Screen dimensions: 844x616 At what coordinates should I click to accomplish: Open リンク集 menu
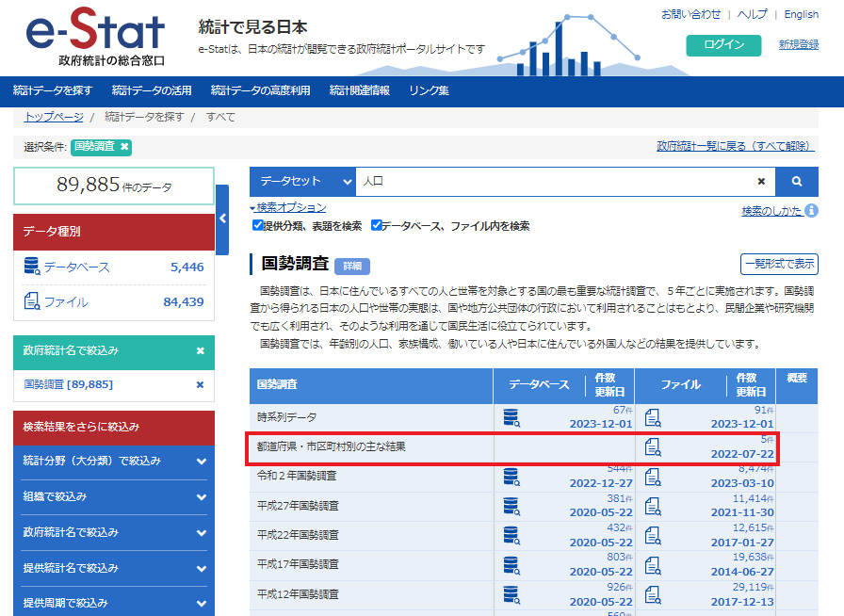pos(429,90)
